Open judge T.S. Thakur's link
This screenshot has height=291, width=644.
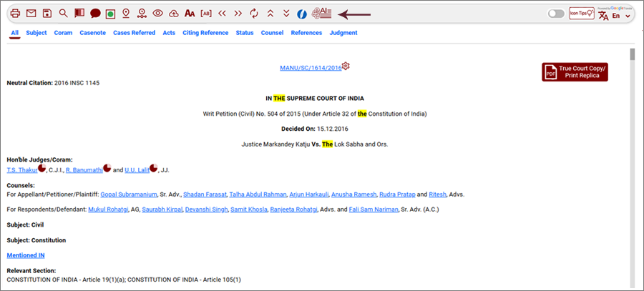22,170
